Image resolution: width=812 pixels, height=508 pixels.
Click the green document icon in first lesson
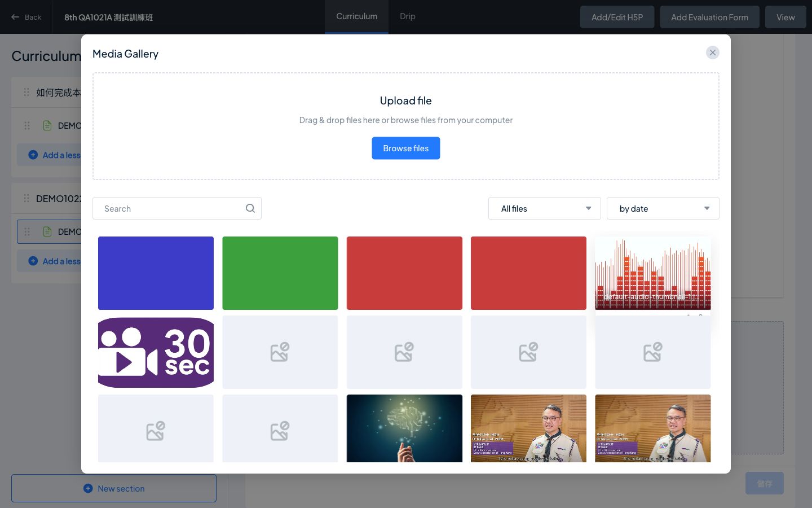coord(47,125)
